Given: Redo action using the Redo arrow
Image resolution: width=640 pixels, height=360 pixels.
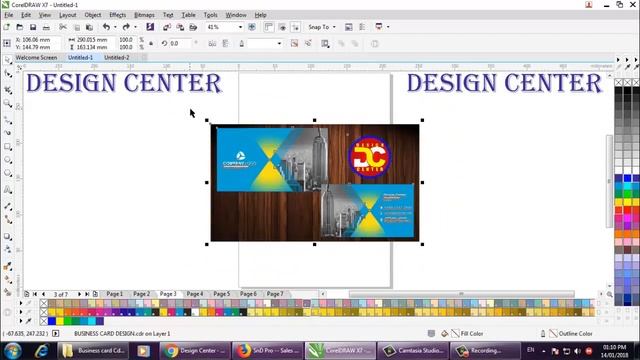Looking at the screenshot, I should 126,27.
